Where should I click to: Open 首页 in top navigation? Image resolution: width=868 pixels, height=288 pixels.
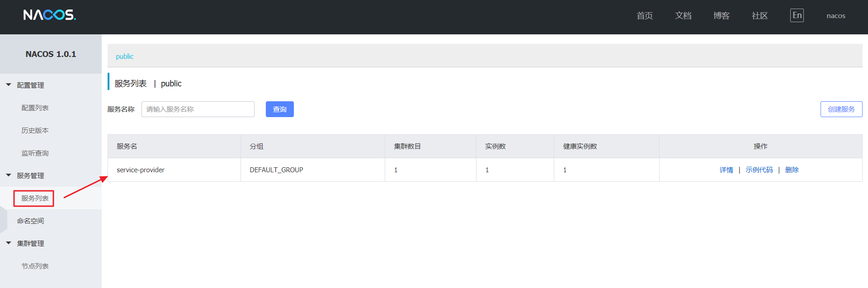coord(644,16)
